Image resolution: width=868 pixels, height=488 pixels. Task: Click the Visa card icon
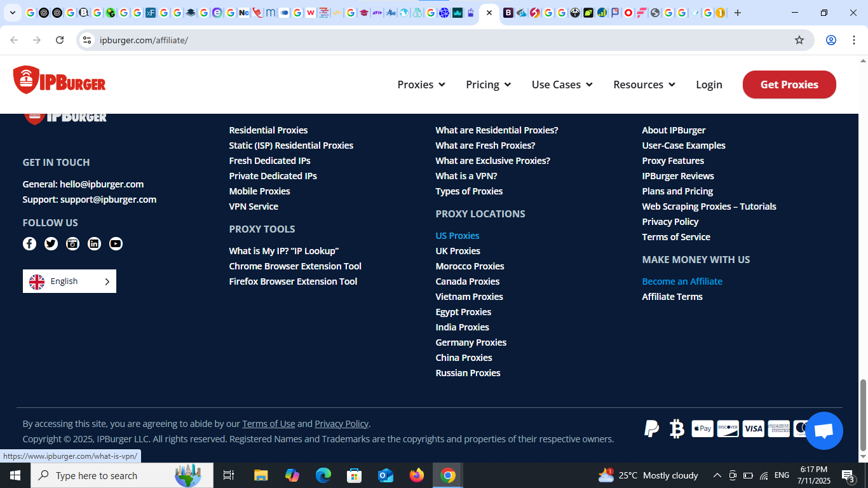click(753, 429)
